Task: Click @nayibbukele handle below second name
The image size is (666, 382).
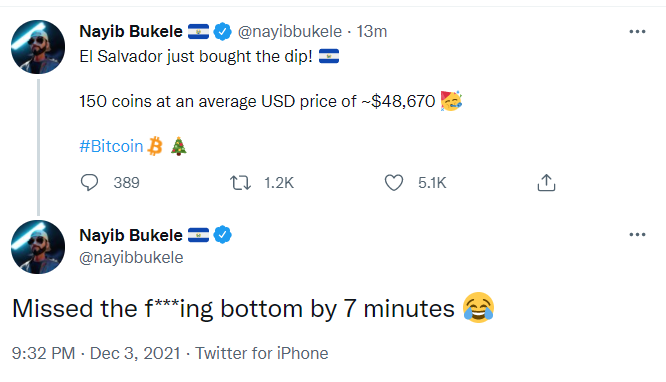Action: 131,257
